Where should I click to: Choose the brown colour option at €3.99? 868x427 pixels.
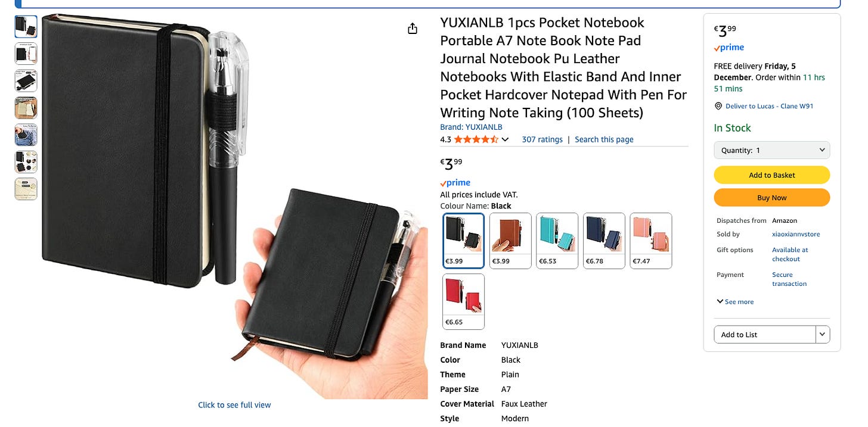(x=510, y=241)
